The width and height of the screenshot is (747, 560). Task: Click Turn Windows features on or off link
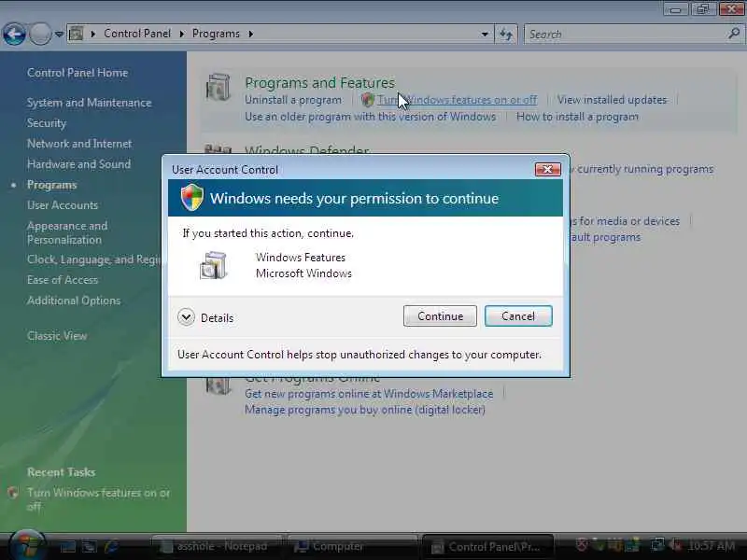(458, 100)
